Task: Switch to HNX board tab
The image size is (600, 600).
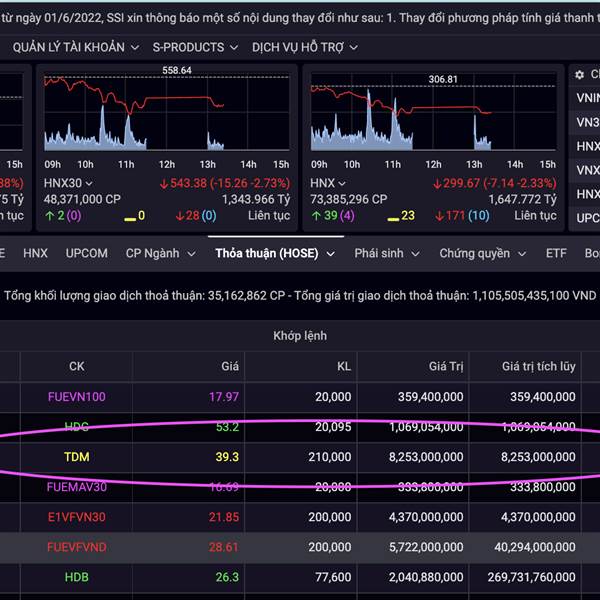Action: pos(35,253)
